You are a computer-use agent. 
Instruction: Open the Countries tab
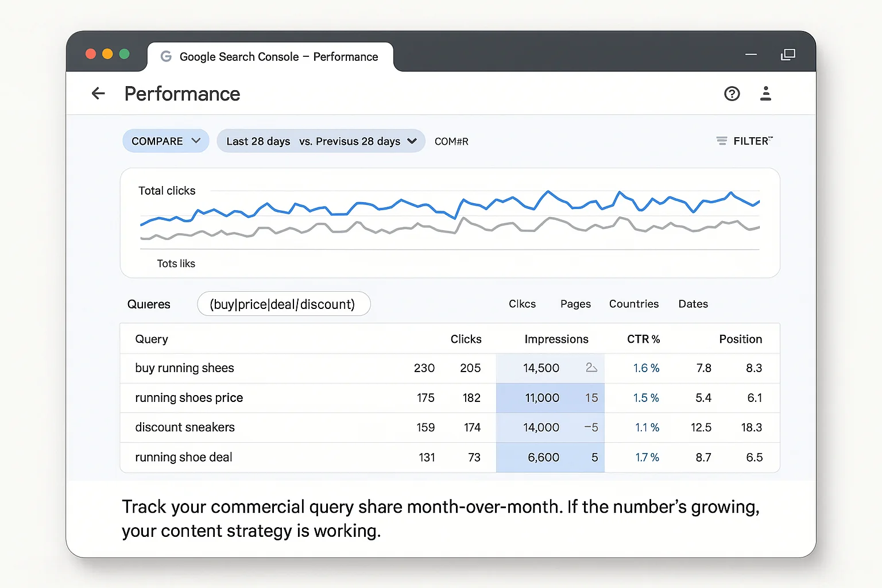[633, 304]
